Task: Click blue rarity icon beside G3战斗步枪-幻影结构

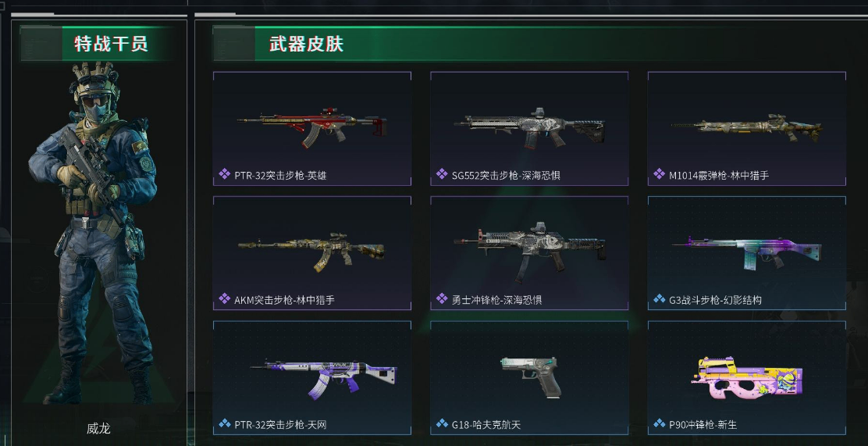Action: pos(660,299)
